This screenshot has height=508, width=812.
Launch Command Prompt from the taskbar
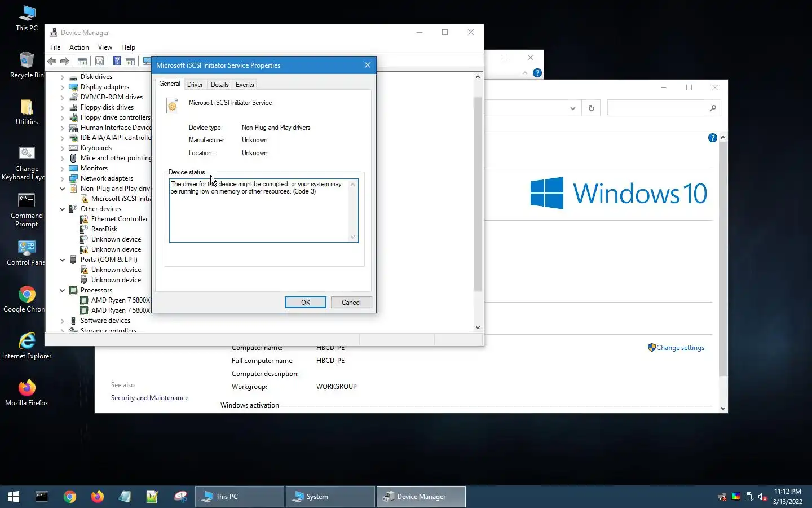tap(42, 497)
